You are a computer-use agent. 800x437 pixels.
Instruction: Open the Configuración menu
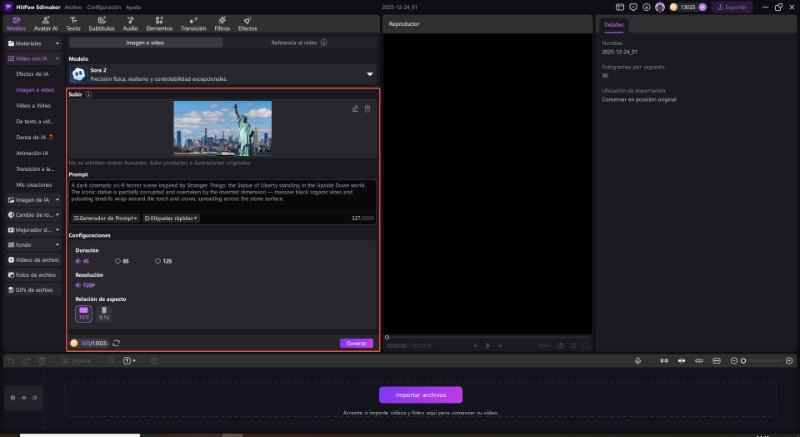(x=104, y=7)
